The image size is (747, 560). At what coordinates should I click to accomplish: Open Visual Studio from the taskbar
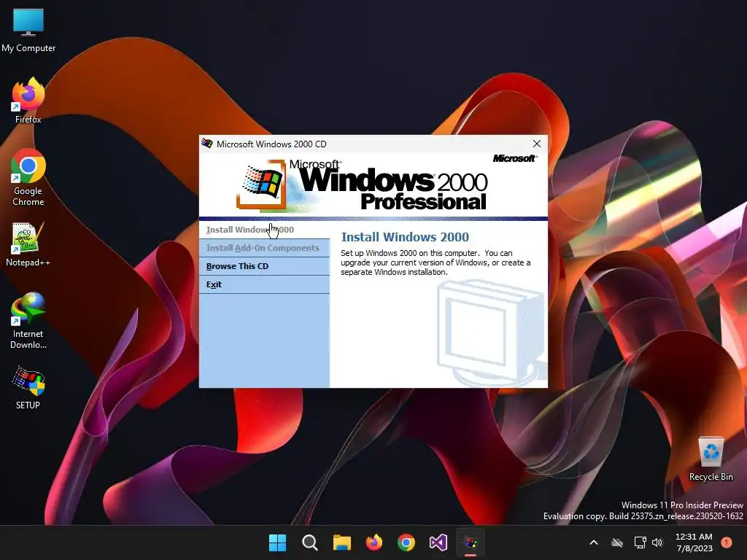click(438, 542)
